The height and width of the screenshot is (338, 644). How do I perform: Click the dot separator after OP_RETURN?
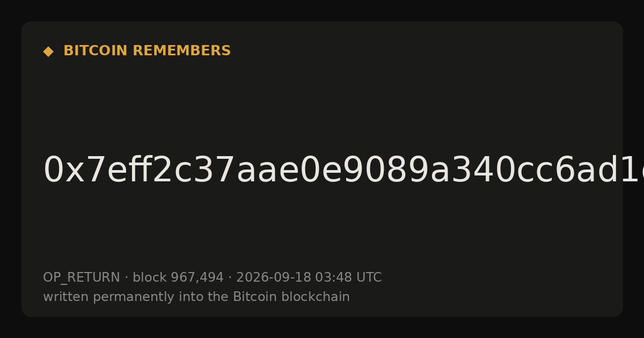coord(127,278)
